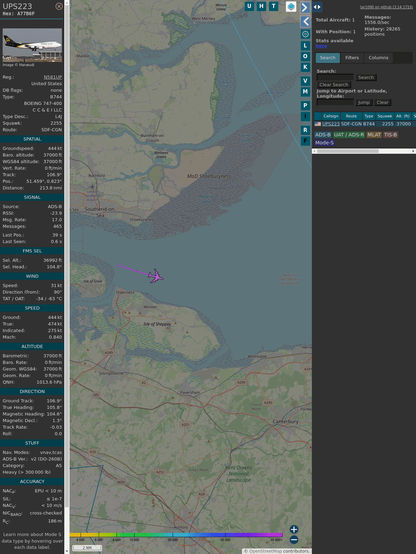Viewport: 416px width, 554px height.
Task: Click the TIS-B legend badge
Action: [x=390, y=135]
